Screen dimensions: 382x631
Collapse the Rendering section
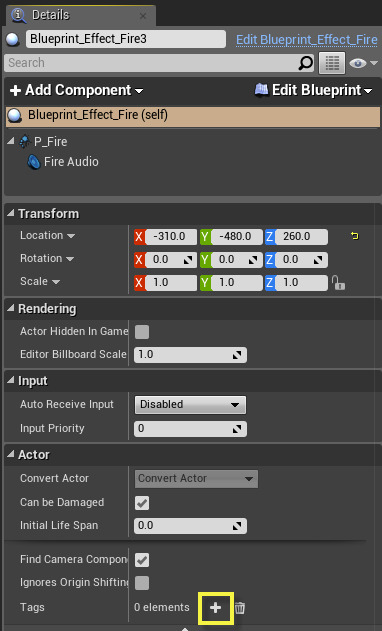point(10,308)
